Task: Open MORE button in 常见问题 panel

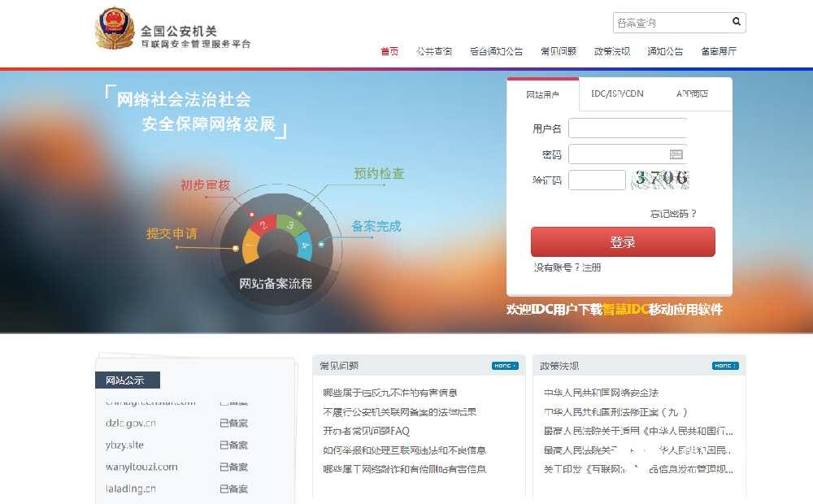Action: click(x=504, y=366)
